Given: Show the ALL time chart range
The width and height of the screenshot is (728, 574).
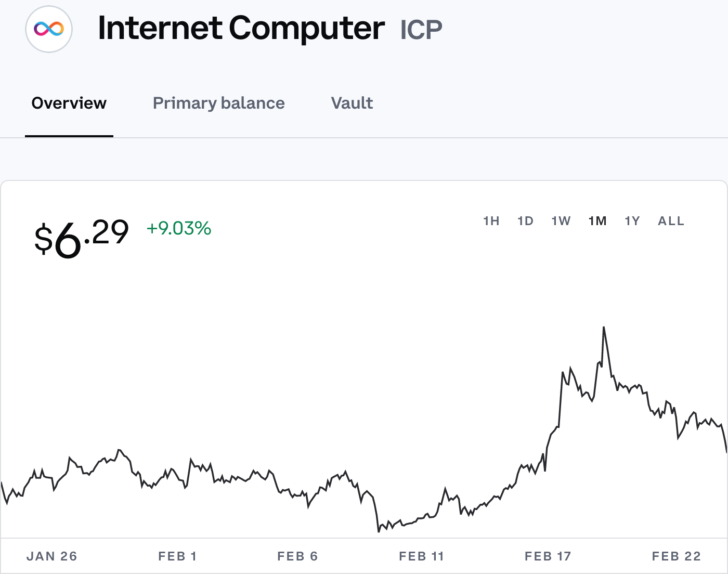Looking at the screenshot, I should (x=671, y=221).
